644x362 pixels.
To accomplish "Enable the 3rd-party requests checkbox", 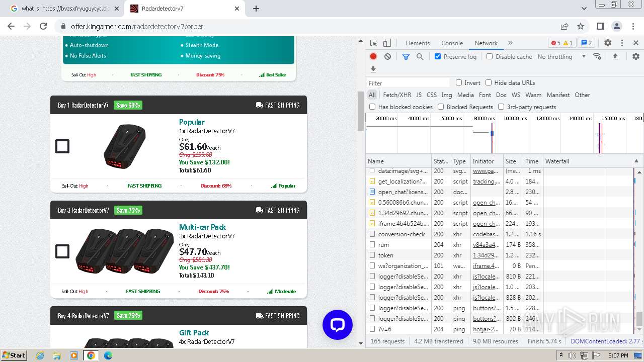I will pos(501,107).
